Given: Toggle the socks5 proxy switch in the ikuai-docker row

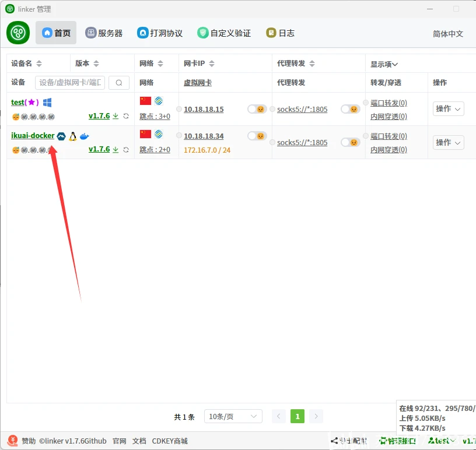Looking at the screenshot, I should (351, 142).
